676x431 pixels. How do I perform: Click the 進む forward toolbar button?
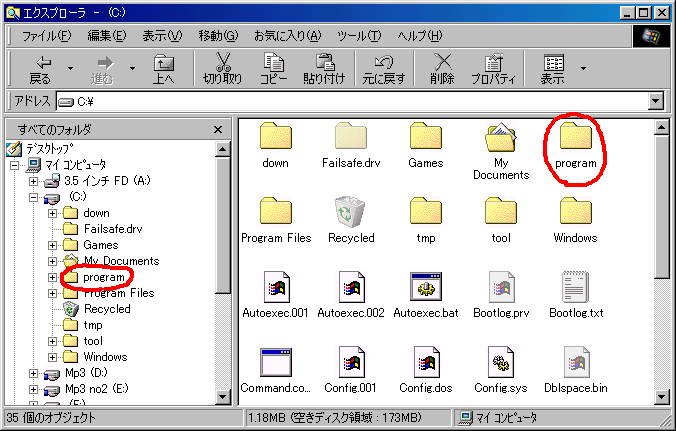[x=102, y=69]
